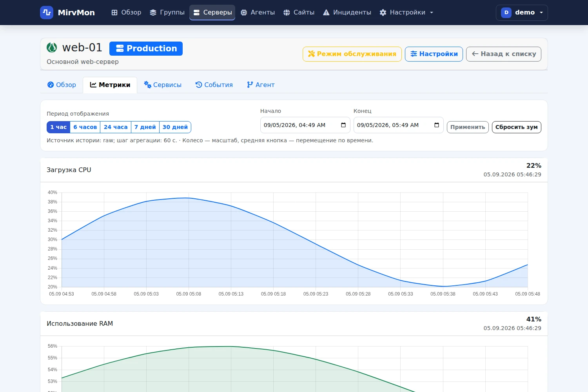Click the warning triangle icon beside Инциденты
The width and height of the screenshot is (588, 392).
pos(326,13)
